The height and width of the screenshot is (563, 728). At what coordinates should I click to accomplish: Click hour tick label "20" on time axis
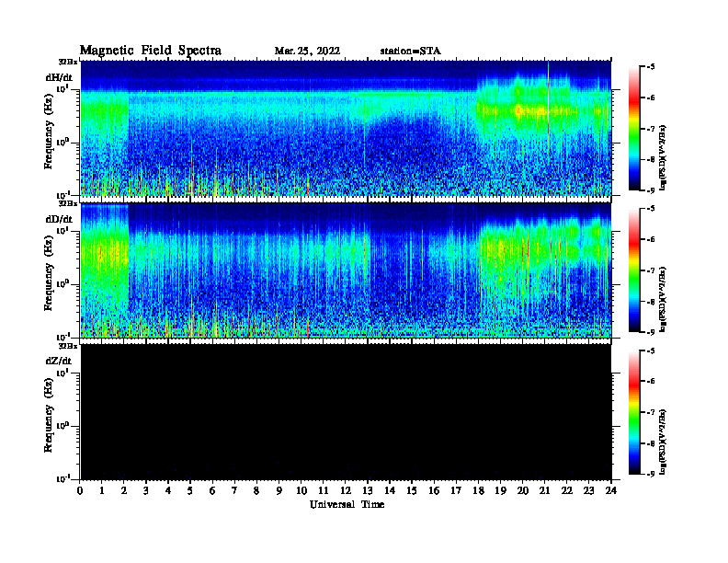pos(522,490)
